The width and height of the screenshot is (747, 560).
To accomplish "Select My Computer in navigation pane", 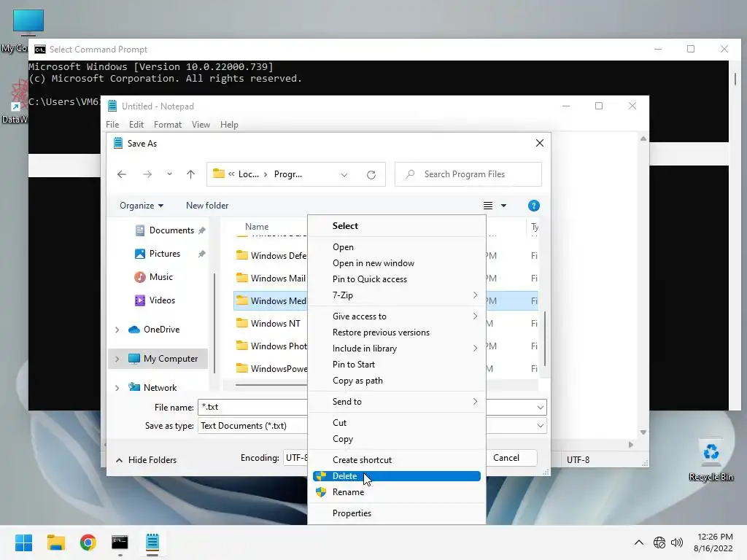I will tap(170, 359).
